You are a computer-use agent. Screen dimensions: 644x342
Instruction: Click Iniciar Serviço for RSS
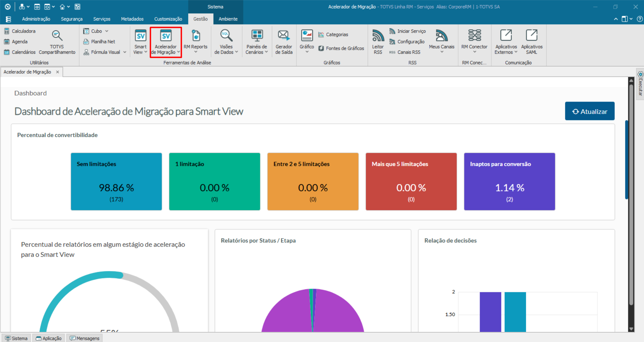pos(407,31)
